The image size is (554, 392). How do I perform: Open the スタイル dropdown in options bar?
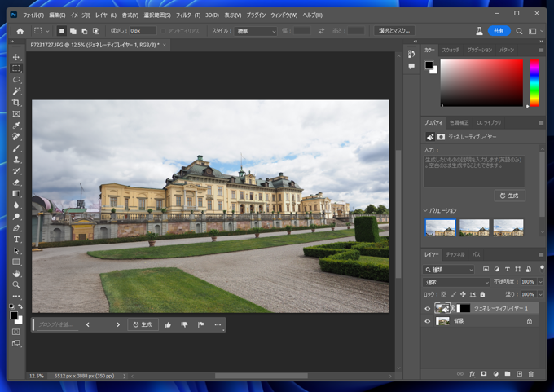click(x=256, y=31)
